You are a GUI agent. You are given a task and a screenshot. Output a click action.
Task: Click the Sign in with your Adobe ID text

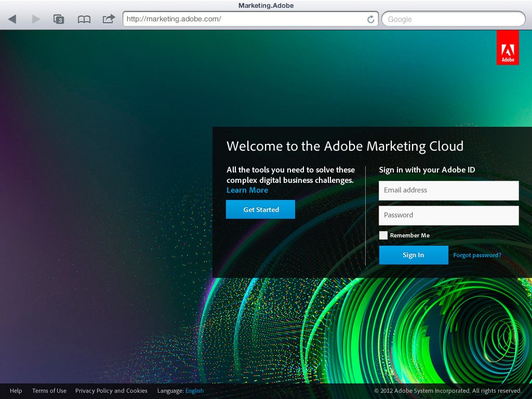click(x=427, y=170)
